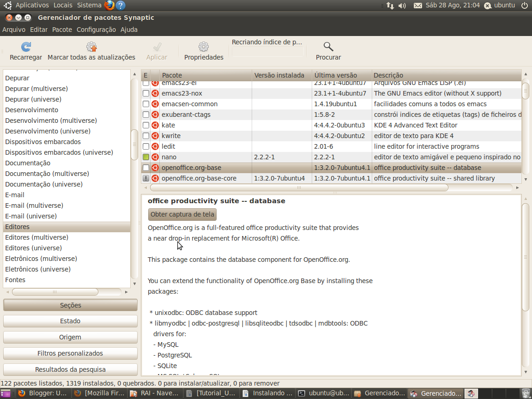
Task: Toggle the installed nano package checkbox
Action: [x=146, y=157]
